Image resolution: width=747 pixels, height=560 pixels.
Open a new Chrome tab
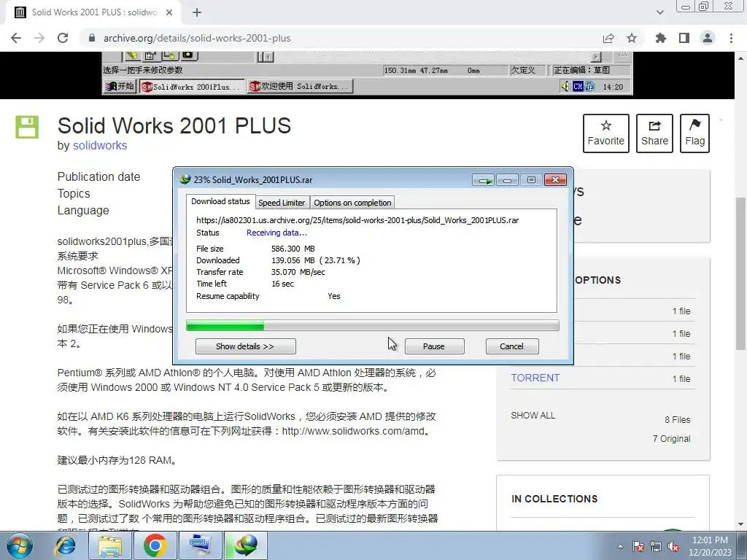tap(197, 12)
